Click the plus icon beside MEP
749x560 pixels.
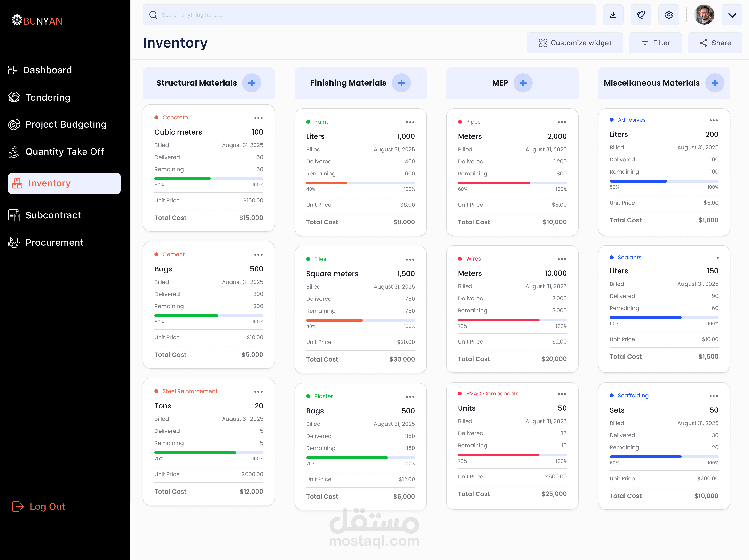tap(523, 83)
